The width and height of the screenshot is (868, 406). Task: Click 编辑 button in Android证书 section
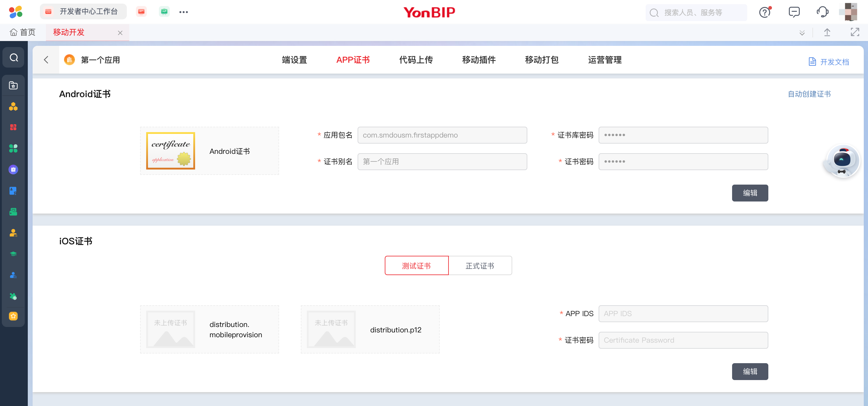749,193
